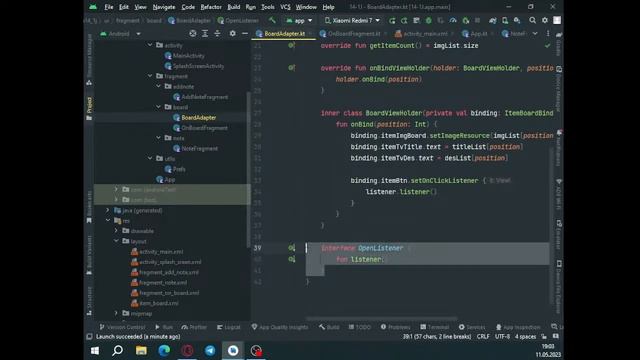Show hidden editor tabs dropdown arrow
The width and height of the screenshot is (640, 360).
tap(535, 33)
